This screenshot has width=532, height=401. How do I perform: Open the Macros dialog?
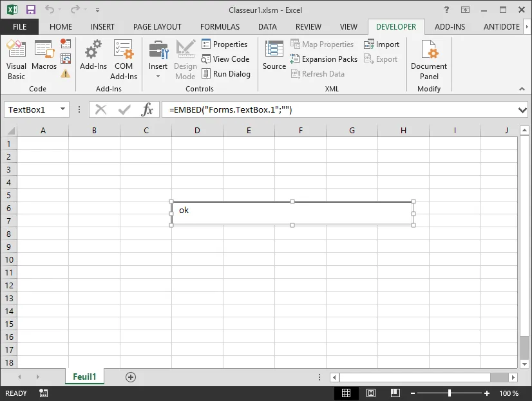[x=44, y=55]
